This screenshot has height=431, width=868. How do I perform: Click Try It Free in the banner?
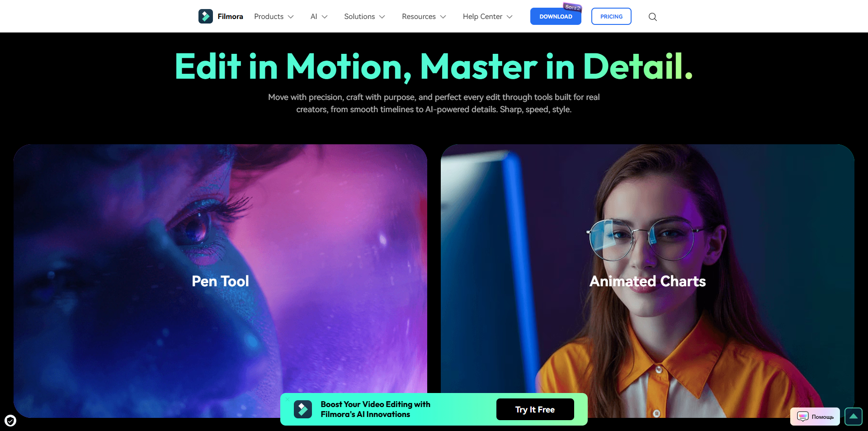click(535, 409)
